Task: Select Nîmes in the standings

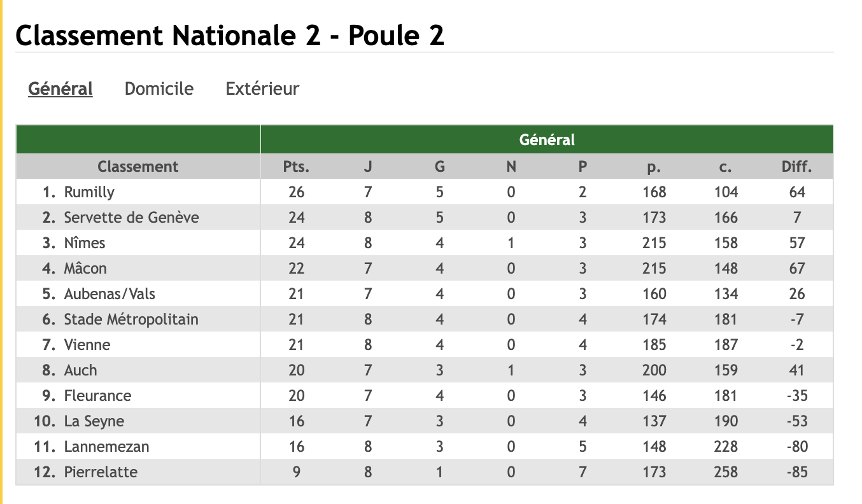Action: pyautogui.click(x=85, y=243)
